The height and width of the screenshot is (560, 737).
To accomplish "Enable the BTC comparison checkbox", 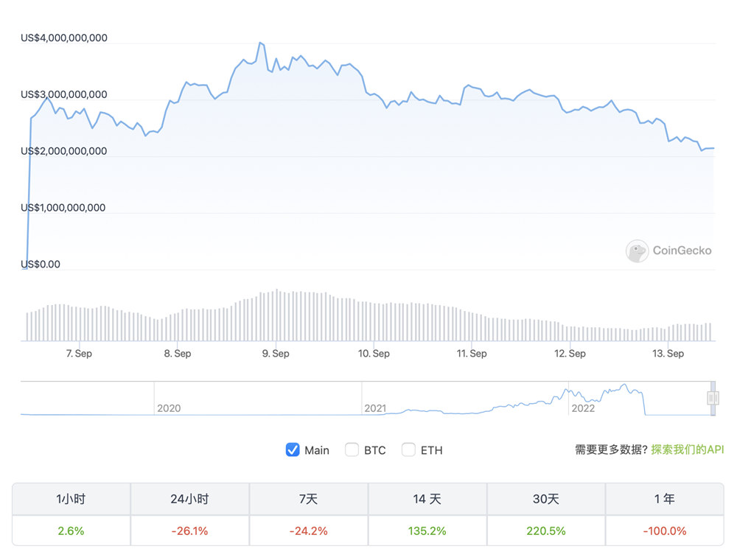I will click(352, 449).
